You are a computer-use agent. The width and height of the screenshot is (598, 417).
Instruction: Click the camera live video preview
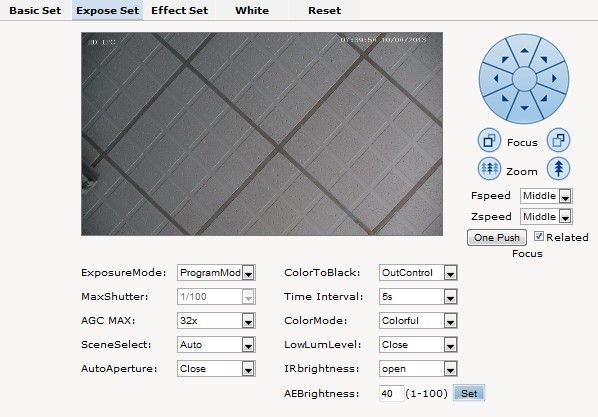262,134
